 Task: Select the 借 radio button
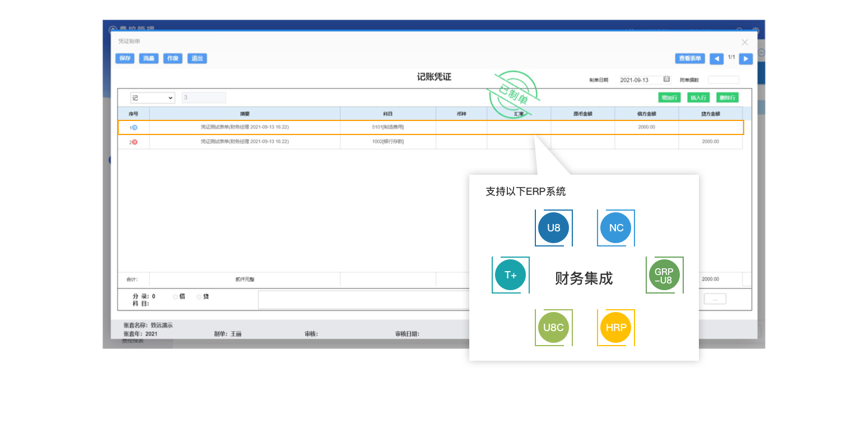[175, 296]
